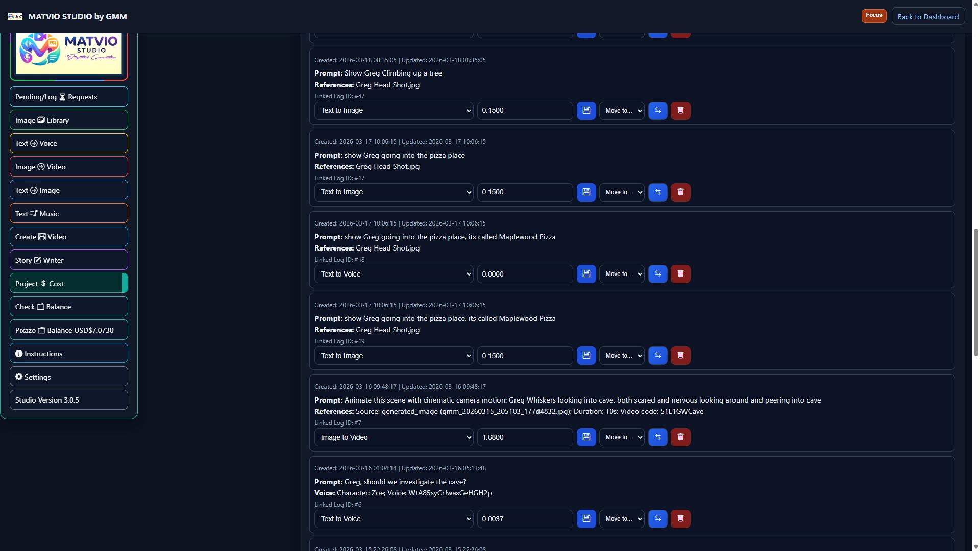
Task: Select the Project Cost sidebar item
Action: 69,284
